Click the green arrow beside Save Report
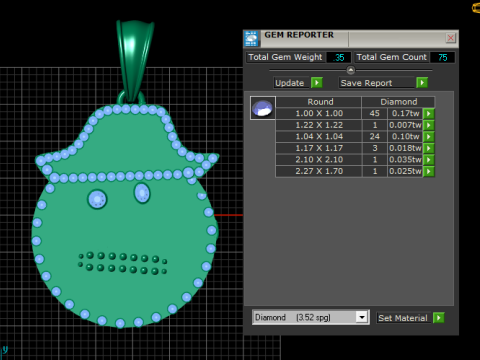 pos(422,82)
